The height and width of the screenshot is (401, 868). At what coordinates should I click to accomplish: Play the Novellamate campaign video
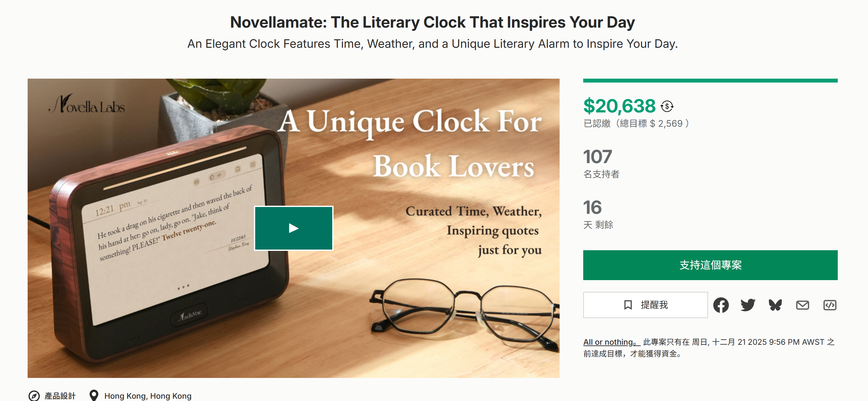pos(294,228)
